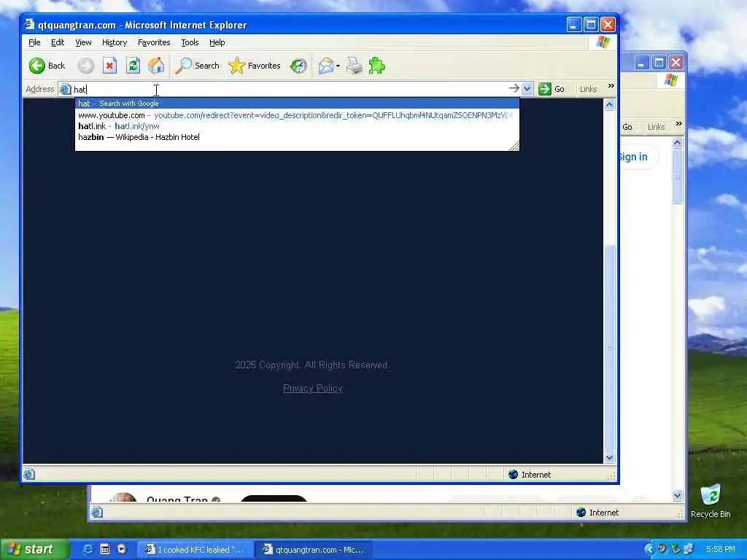Image resolution: width=747 pixels, height=560 pixels.
Task: Expand Links toolbar chevron in front window
Action: [611, 86]
